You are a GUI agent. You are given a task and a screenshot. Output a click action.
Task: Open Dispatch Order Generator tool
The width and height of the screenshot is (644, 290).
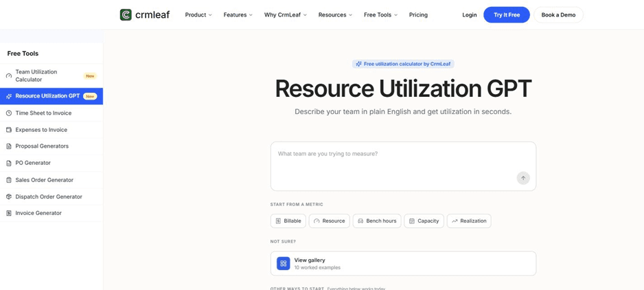tap(51, 197)
